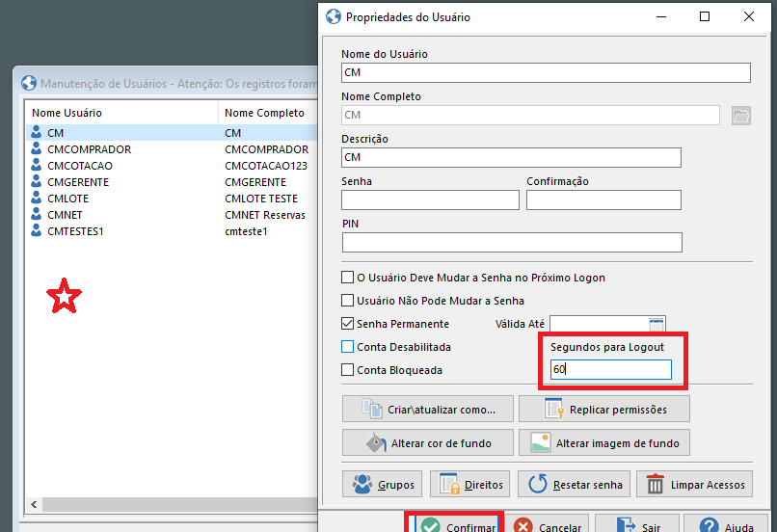Click the 'Criar\atualizar como...' button
This screenshot has width=777, height=532.
428,410
